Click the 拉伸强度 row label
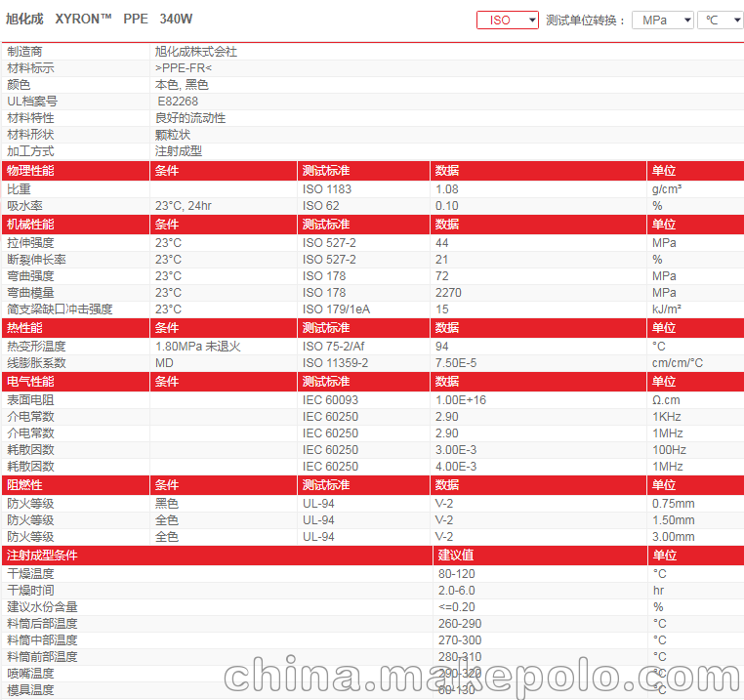The height and width of the screenshot is (700, 744). coord(30,242)
